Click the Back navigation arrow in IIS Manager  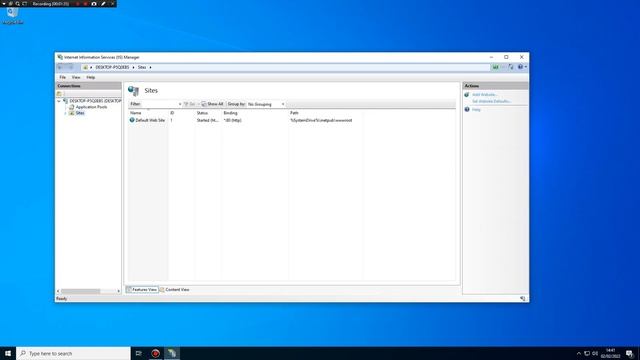[x=61, y=67]
